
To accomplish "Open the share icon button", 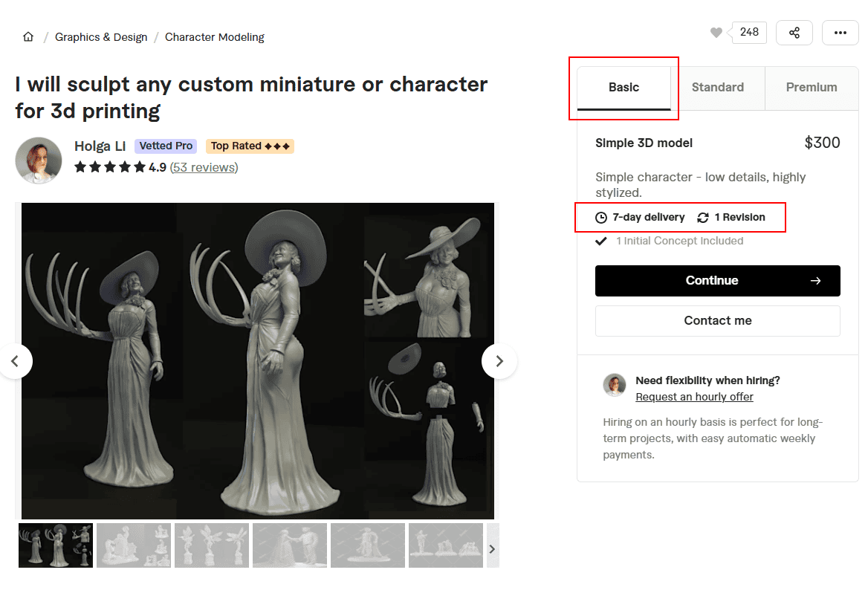I will (x=794, y=33).
